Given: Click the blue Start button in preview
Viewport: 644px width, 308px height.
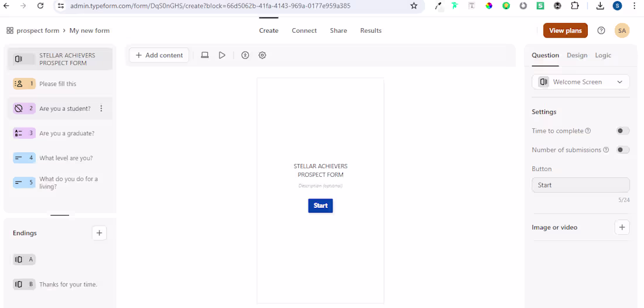Looking at the screenshot, I should tap(320, 206).
